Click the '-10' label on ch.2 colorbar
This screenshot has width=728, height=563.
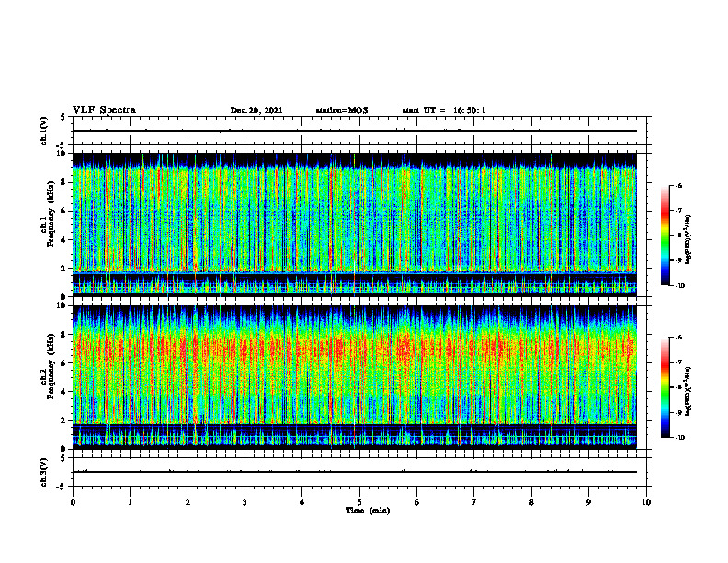[x=680, y=438]
